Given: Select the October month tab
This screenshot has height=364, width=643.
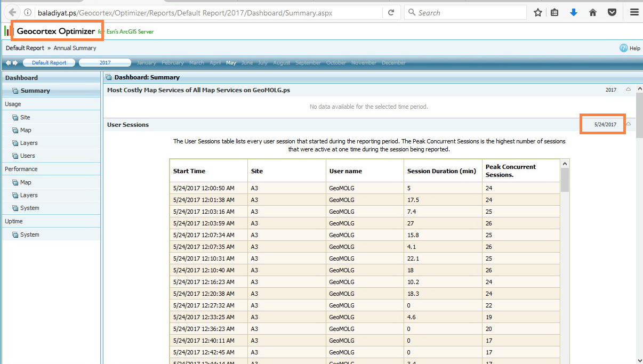Looking at the screenshot, I should tap(336, 63).
